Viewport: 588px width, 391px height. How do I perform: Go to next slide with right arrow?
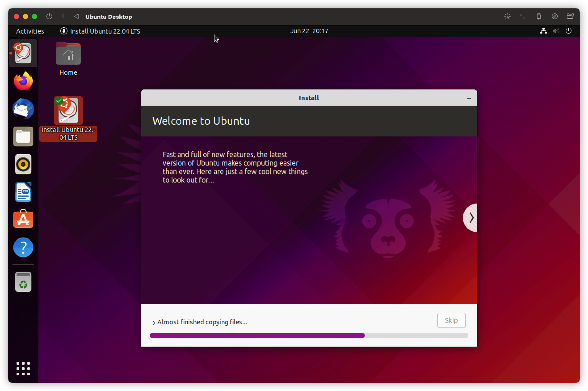[470, 218]
